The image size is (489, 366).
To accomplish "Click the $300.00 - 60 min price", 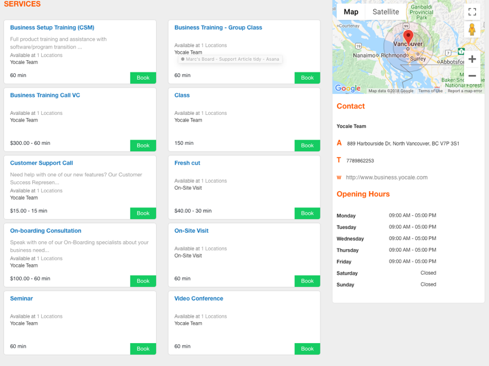I will point(30,143).
